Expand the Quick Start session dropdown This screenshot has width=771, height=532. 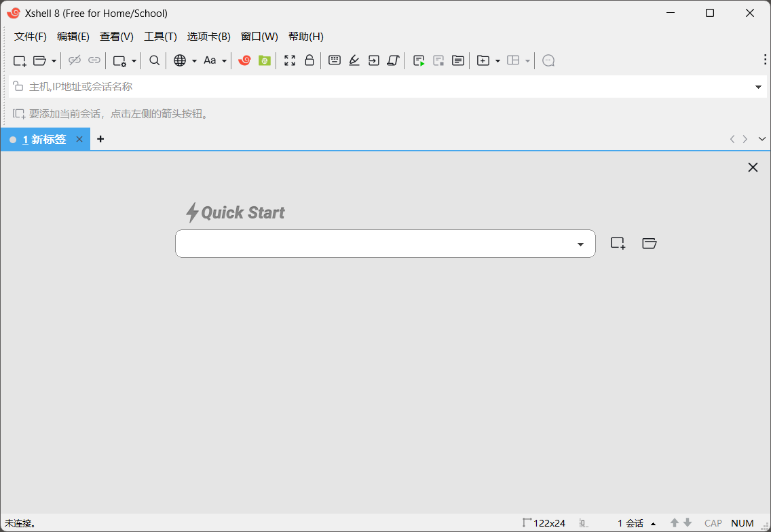tap(580, 244)
